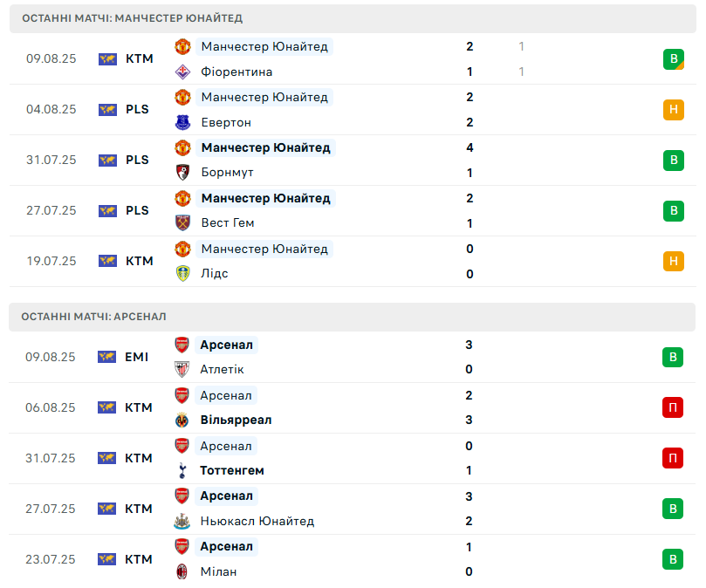Open the Тоттенгем team link

coord(232,471)
